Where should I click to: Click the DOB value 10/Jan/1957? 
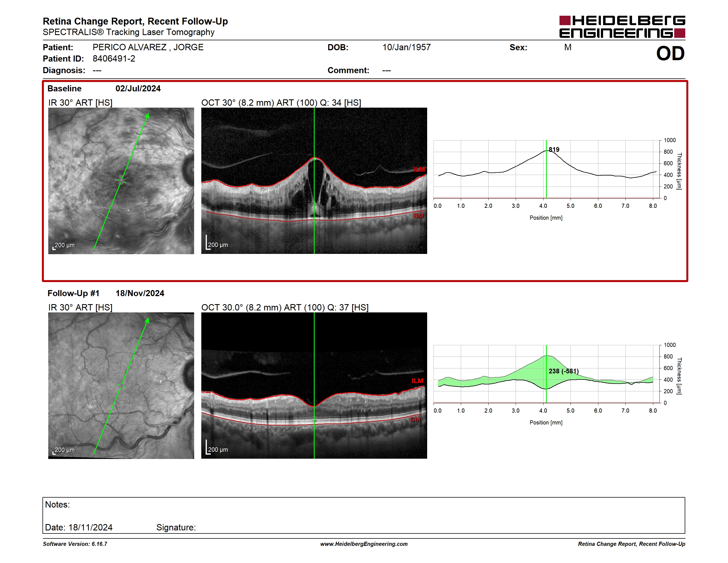pyautogui.click(x=406, y=47)
